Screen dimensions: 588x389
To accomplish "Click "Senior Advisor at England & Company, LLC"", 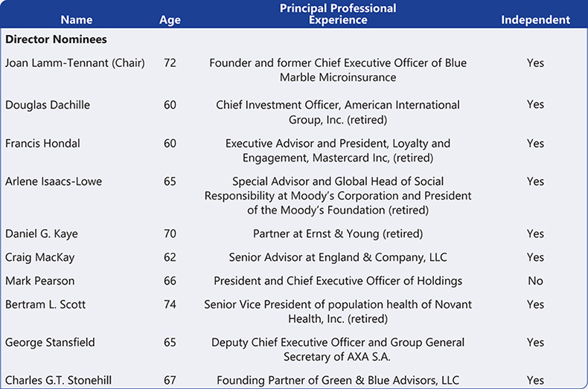I will click(x=338, y=257).
